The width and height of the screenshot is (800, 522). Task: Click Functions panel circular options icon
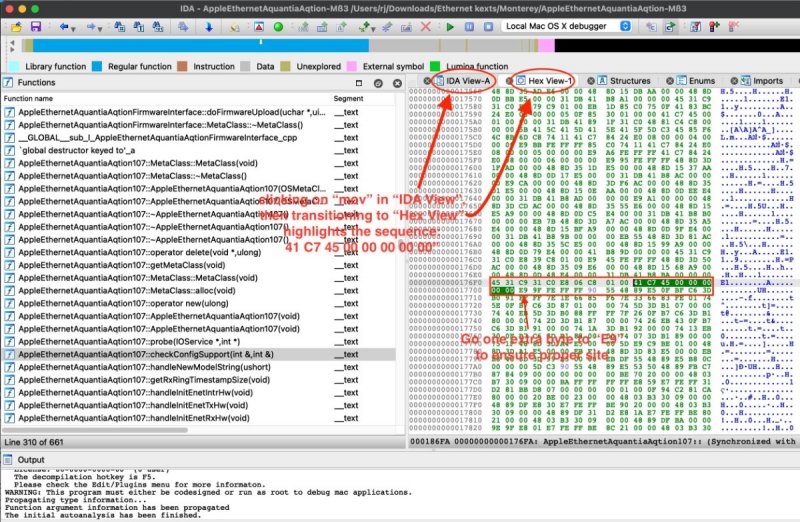378,83
